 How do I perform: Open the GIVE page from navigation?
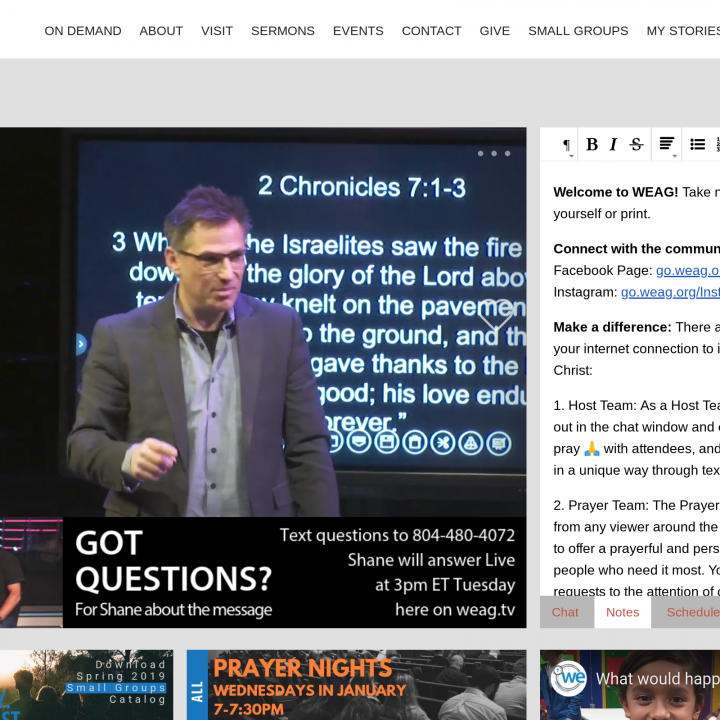(495, 31)
